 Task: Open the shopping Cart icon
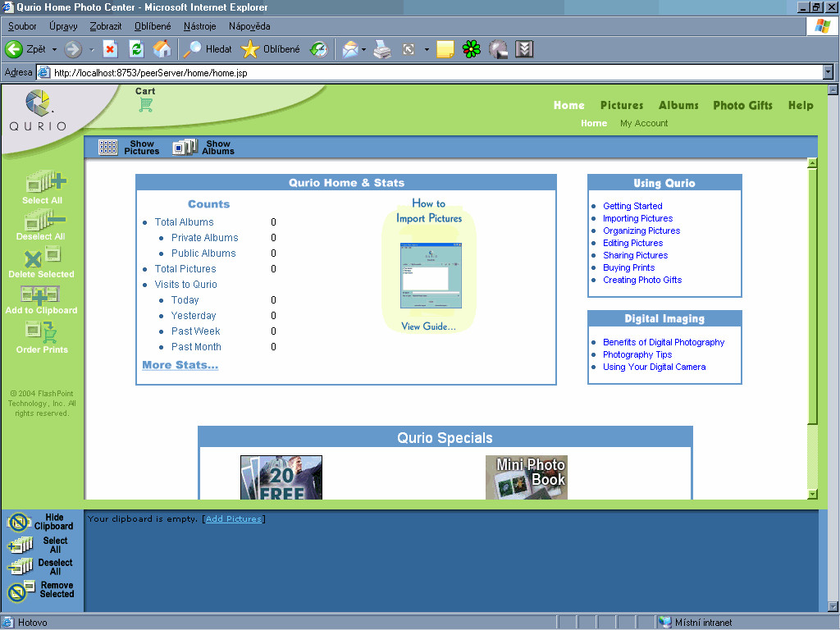(146, 104)
